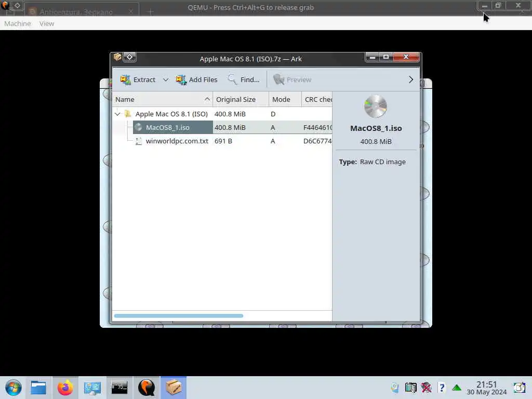Click the MacOS8_1.iso disc icon in the list
The image size is (532, 399).
tap(138, 127)
